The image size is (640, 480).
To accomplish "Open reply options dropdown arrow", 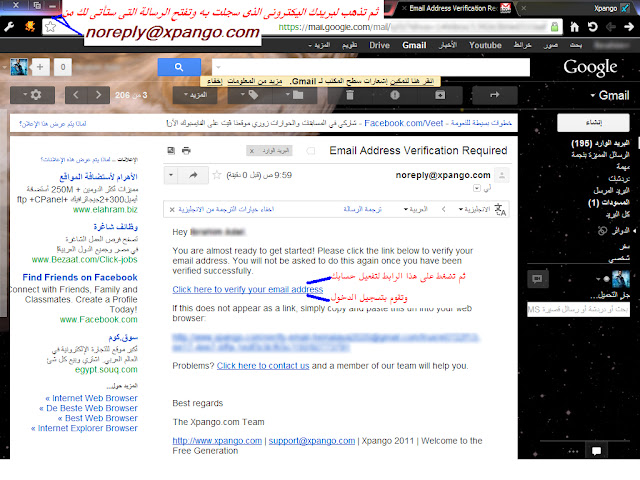I will click(x=171, y=175).
